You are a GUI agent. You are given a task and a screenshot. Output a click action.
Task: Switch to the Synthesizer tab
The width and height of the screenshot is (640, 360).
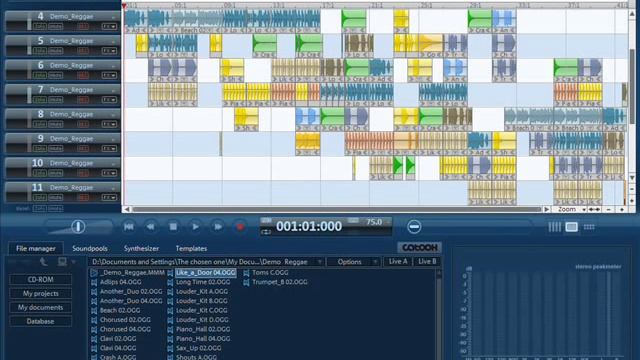[141, 248]
